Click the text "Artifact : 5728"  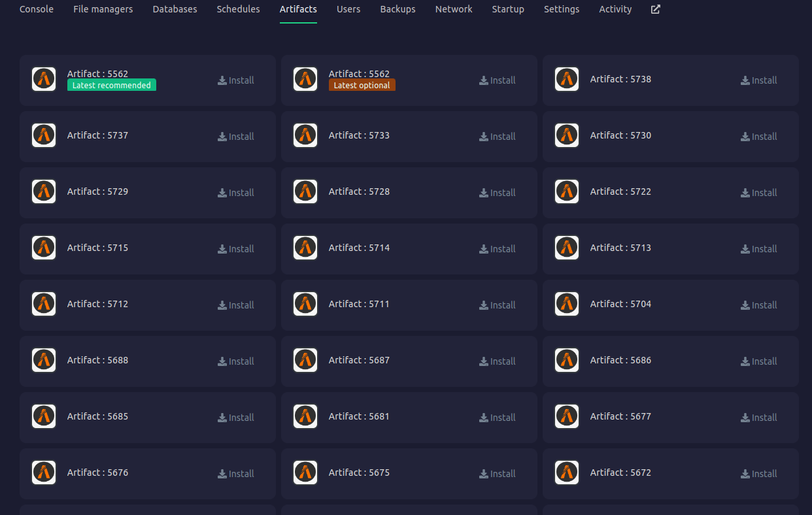pyautogui.click(x=359, y=191)
